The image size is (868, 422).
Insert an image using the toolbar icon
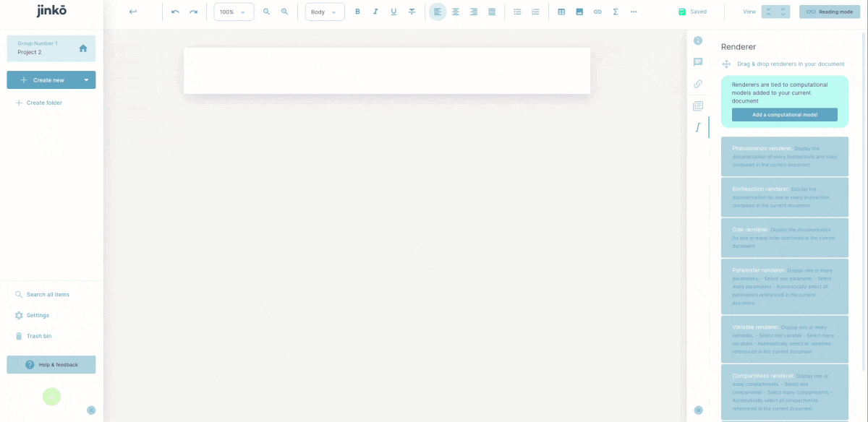point(579,12)
